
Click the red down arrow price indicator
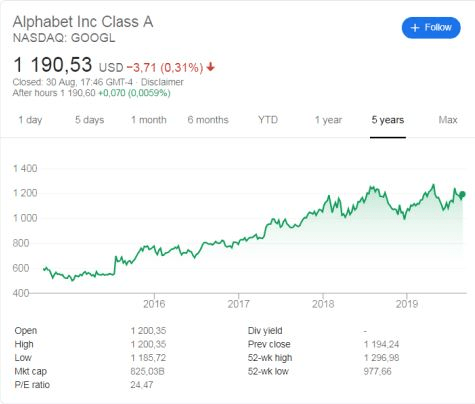(x=210, y=67)
